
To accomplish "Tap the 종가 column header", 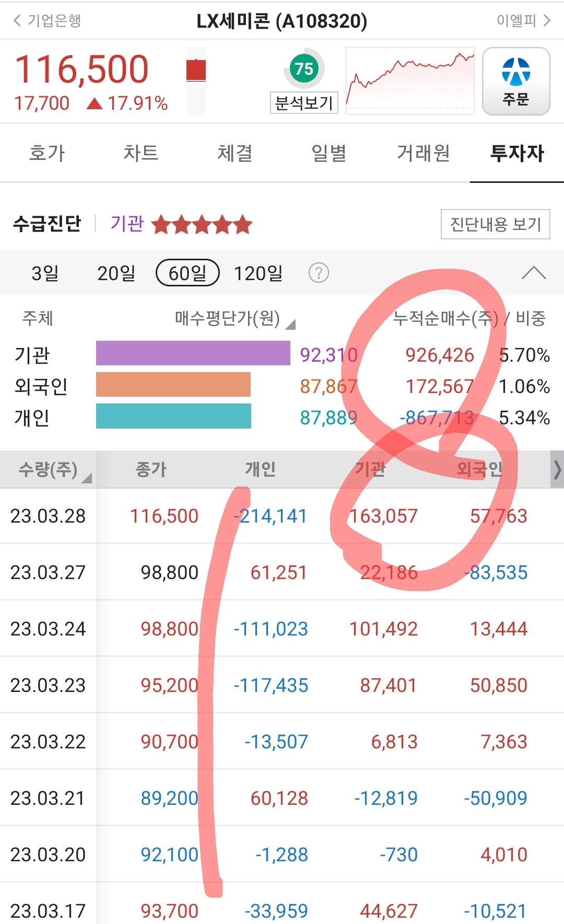I will coord(151,469).
